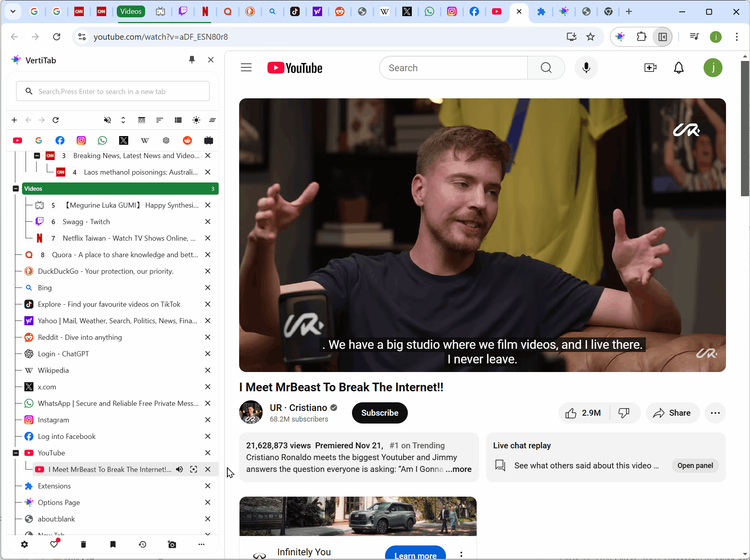This screenshot has height=560, width=750.
Task: Click the snapshot camera icon in VertiTab
Action: coord(172,544)
